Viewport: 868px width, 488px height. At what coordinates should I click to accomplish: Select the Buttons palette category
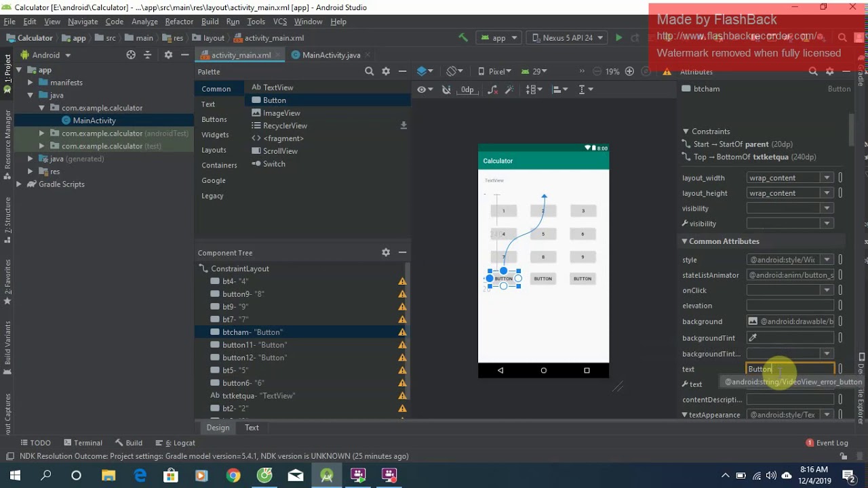click(214, 119)
